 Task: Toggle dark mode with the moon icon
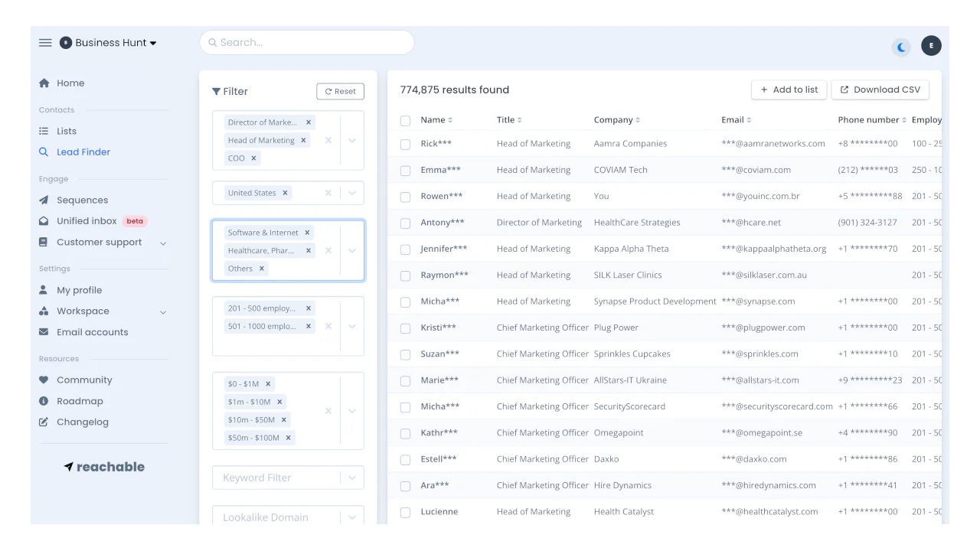[900, 47]
